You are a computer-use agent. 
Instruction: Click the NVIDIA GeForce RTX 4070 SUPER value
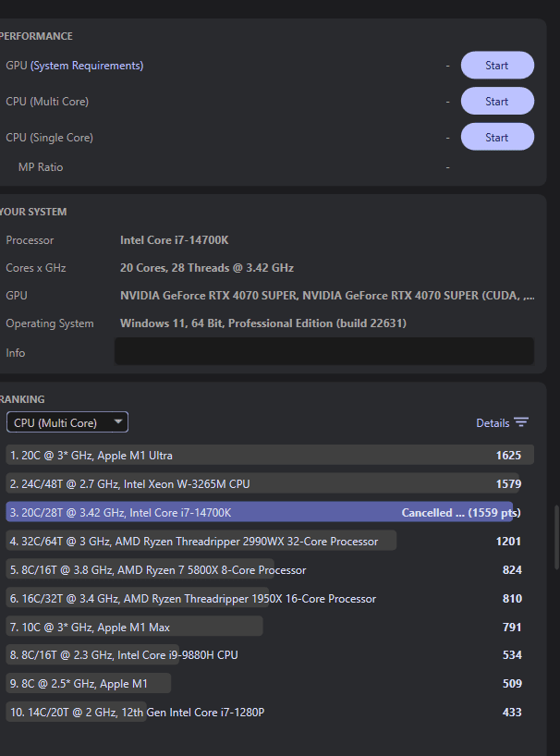tap(327, 296)
